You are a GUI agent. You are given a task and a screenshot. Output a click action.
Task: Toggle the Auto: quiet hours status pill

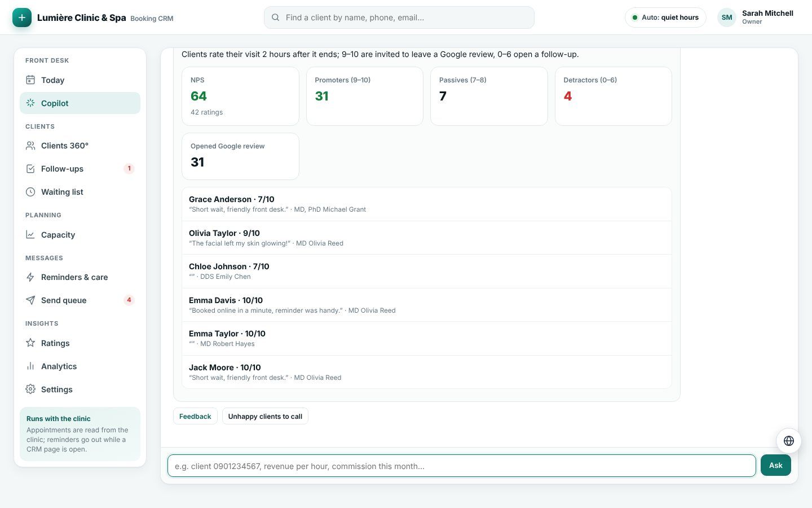pos(665,17)
